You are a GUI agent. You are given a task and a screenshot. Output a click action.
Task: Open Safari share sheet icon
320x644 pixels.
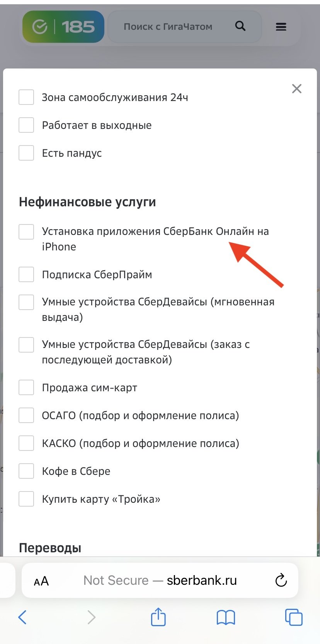click(158, 617)
